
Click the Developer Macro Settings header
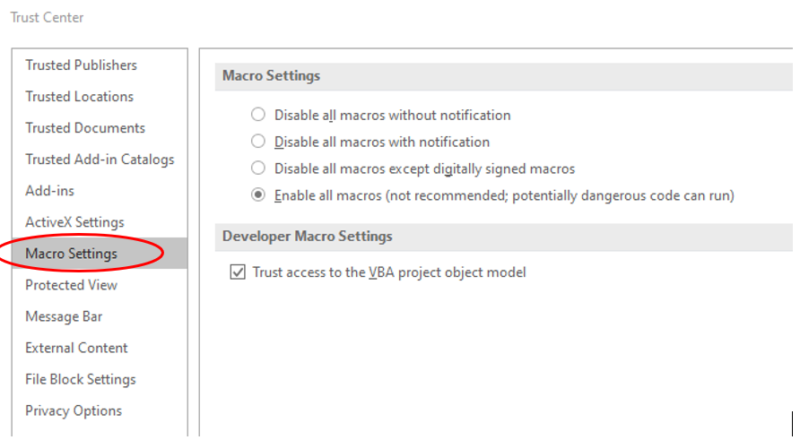coord(306,237)
